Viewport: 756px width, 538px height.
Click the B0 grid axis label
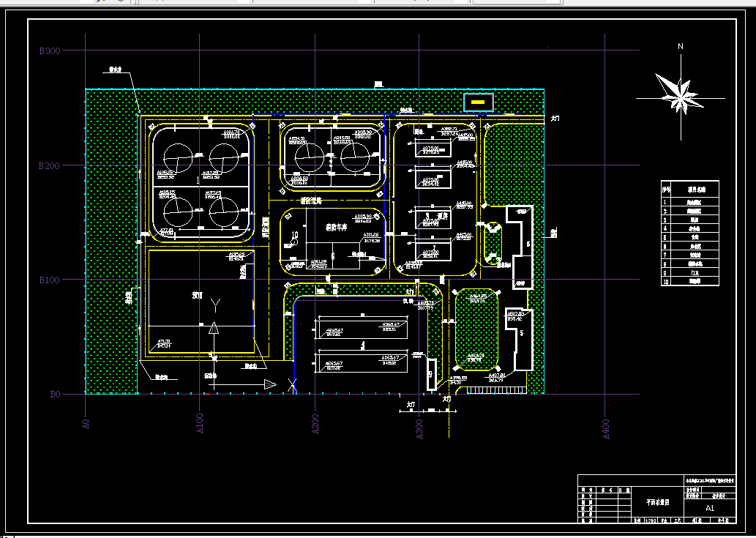56,395
